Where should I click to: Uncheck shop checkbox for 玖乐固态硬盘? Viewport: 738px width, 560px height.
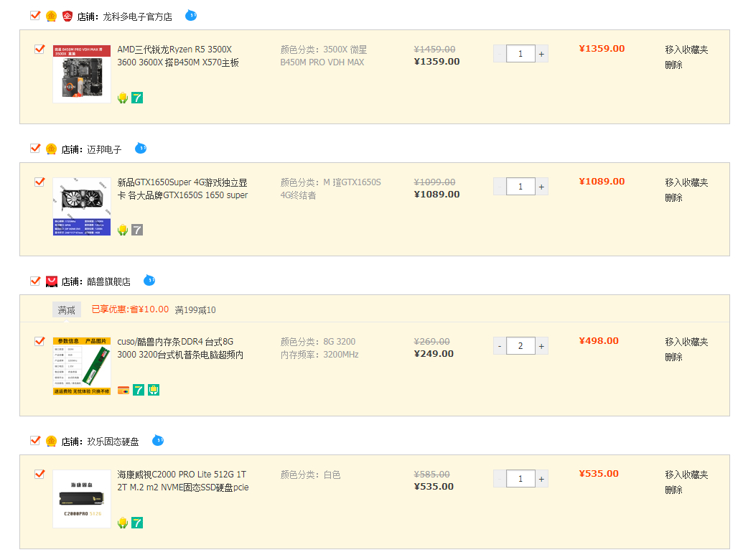(35, 441)
